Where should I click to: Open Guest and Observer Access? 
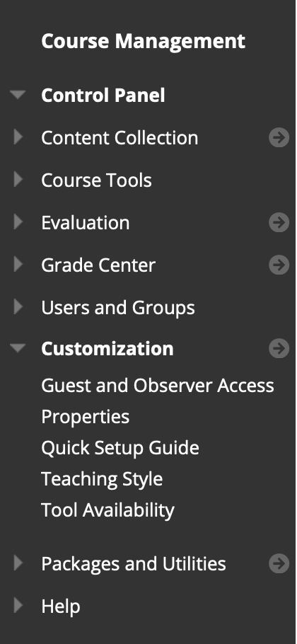click(x=158, y=386)
